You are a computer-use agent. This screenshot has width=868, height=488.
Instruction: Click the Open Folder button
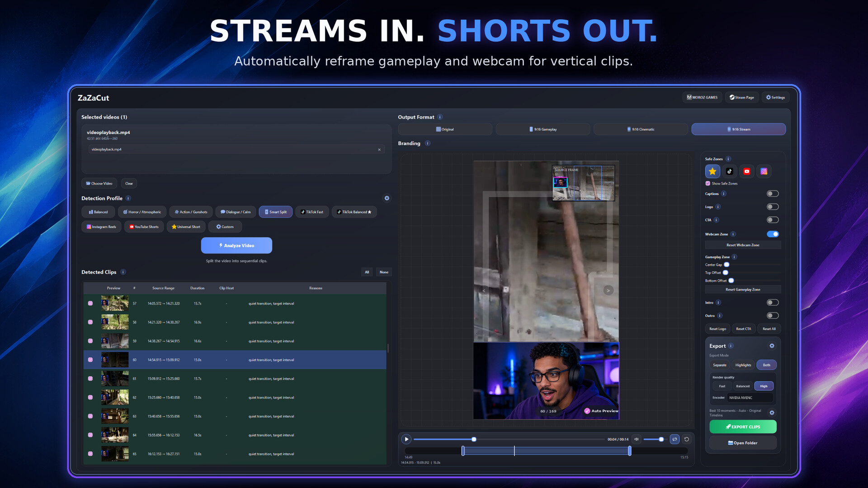click(x=743, y=443)
